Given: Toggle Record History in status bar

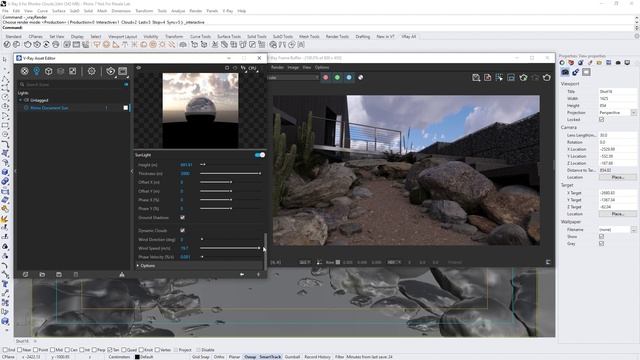Looking at the screenshot, I should click(317, 357).
